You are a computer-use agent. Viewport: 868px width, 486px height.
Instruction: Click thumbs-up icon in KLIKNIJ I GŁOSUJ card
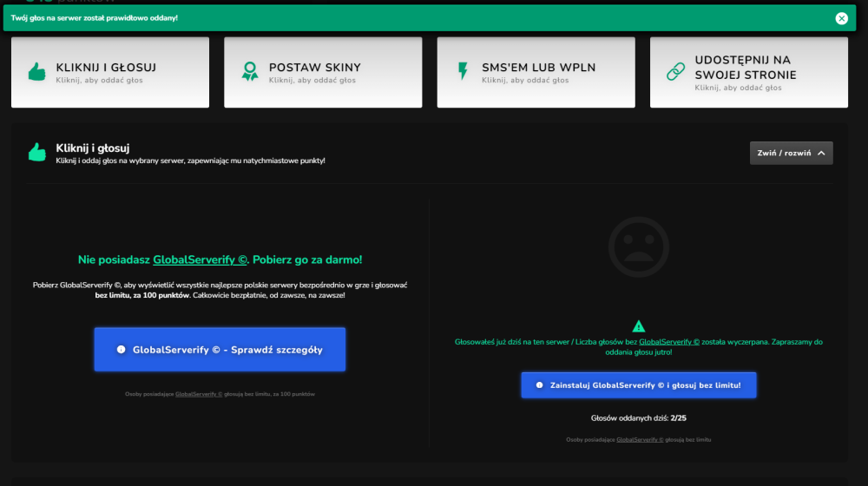[37, 72]
